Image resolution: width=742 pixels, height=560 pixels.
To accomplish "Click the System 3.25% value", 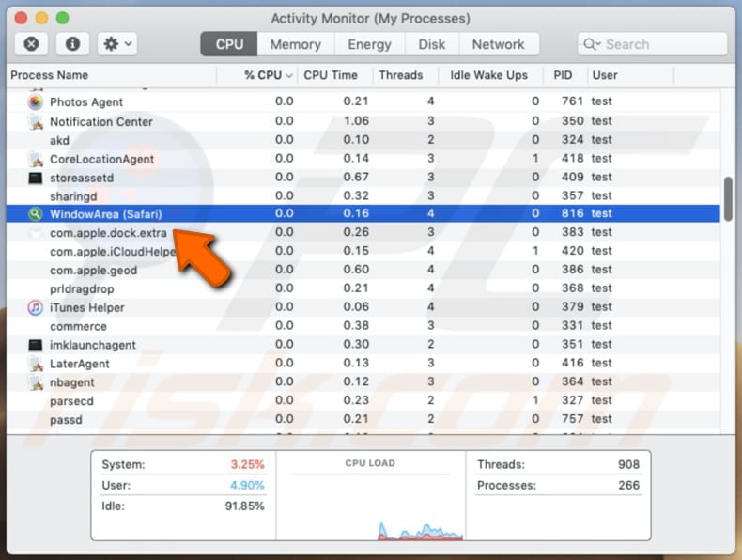I will click(x=247, y=464).
